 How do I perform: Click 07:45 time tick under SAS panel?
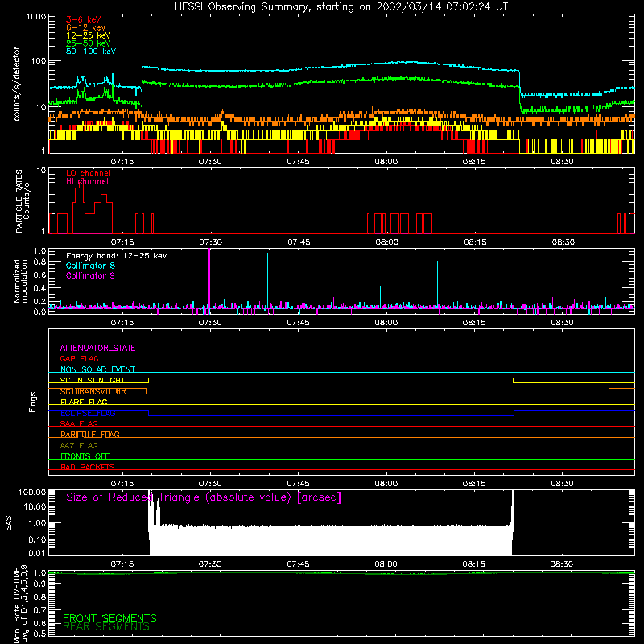[298, 564]
